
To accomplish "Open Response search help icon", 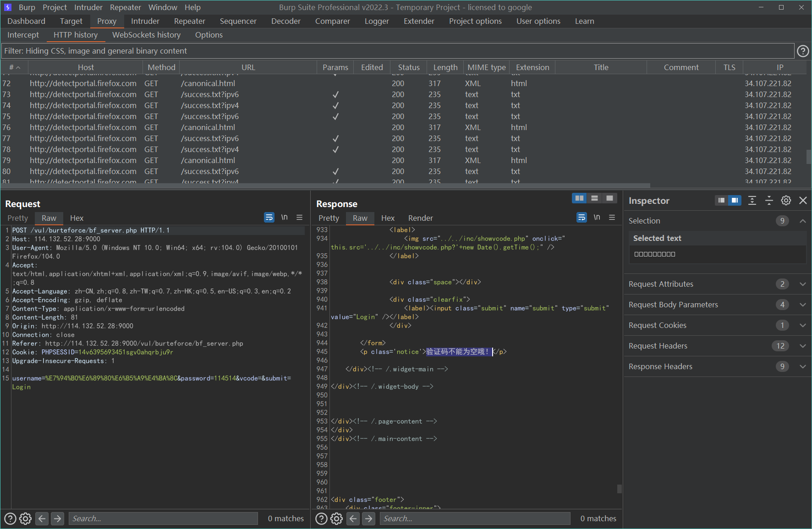I will tap(322, 518).
